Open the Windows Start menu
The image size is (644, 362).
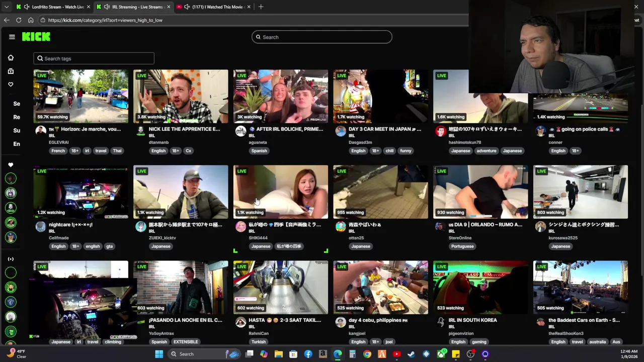click(159, 354)
